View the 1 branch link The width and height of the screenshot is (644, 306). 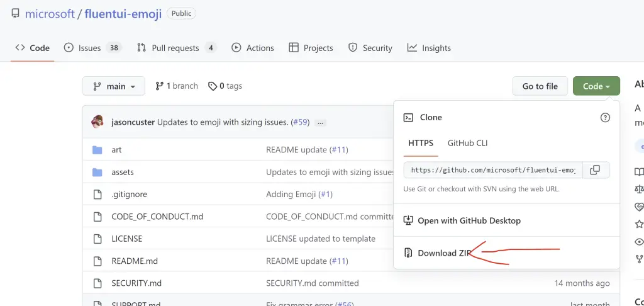tap(177, 86)
